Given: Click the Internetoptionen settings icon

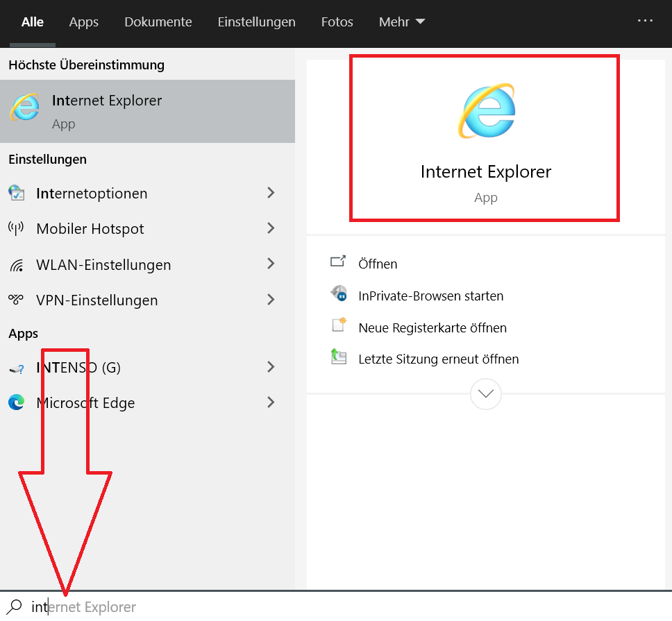Looking at the screenshot, I should pos(16,193).
